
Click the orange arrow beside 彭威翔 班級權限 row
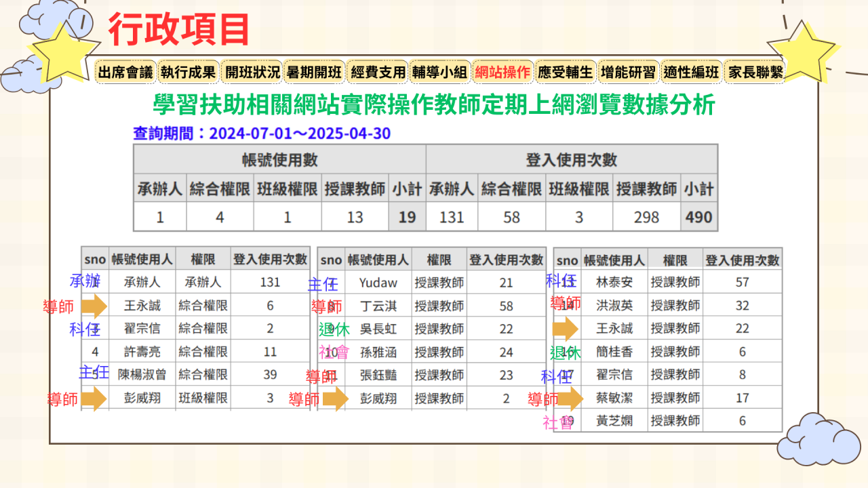pyautogui.click(x=94, y=399)
